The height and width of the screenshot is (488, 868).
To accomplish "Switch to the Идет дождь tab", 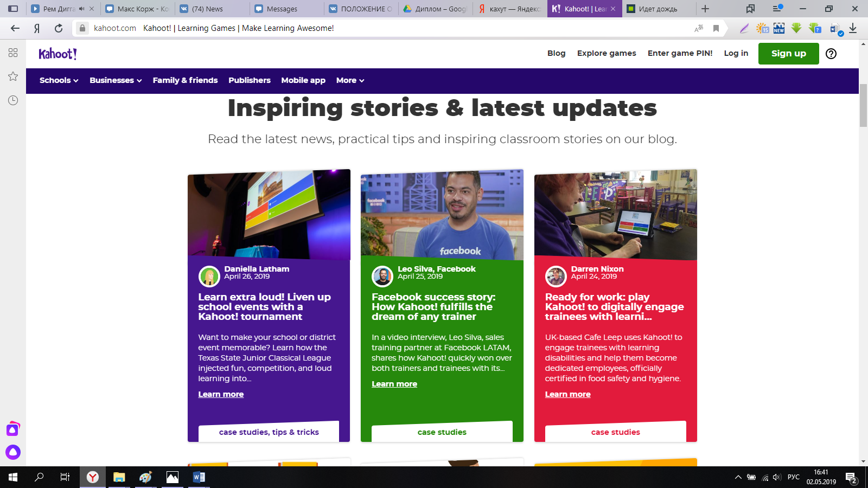I will coord(658,9).
